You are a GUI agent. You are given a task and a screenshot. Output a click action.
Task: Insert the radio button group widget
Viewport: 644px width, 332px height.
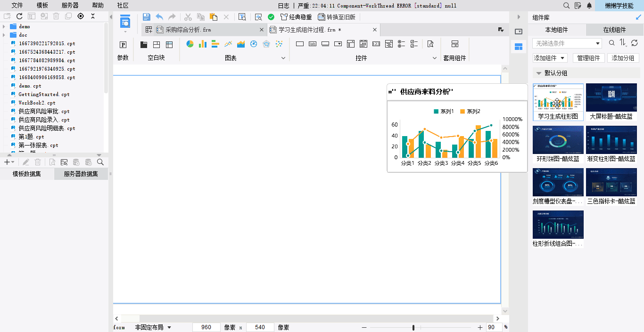[x=402, y=44]
